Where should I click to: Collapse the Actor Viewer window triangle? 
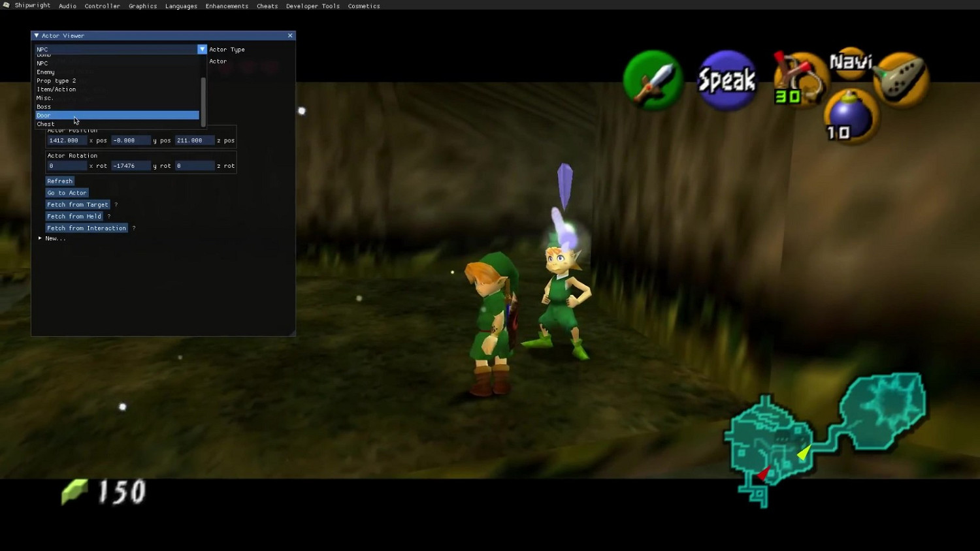[x=37, y=36]
